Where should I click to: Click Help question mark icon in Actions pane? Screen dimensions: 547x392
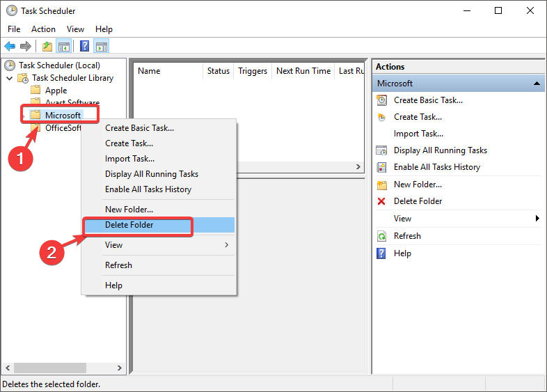click(381, 253)
